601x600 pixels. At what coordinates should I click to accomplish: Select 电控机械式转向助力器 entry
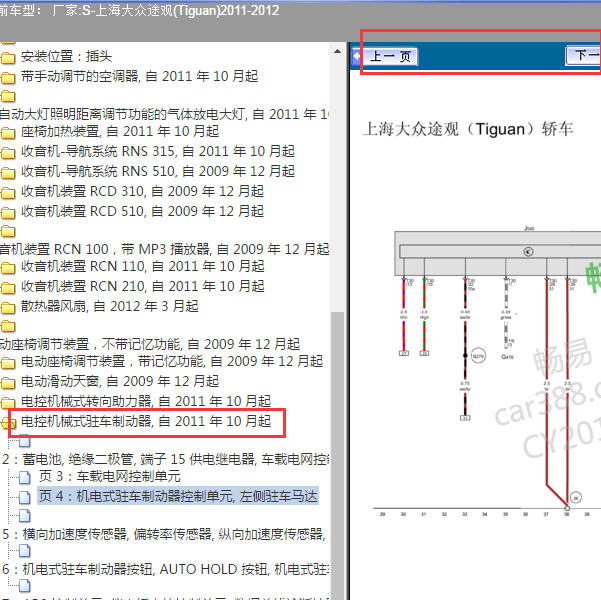(146, 401)
